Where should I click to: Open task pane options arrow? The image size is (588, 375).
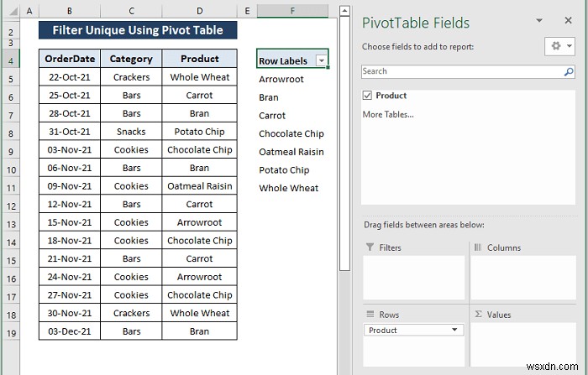539,20
